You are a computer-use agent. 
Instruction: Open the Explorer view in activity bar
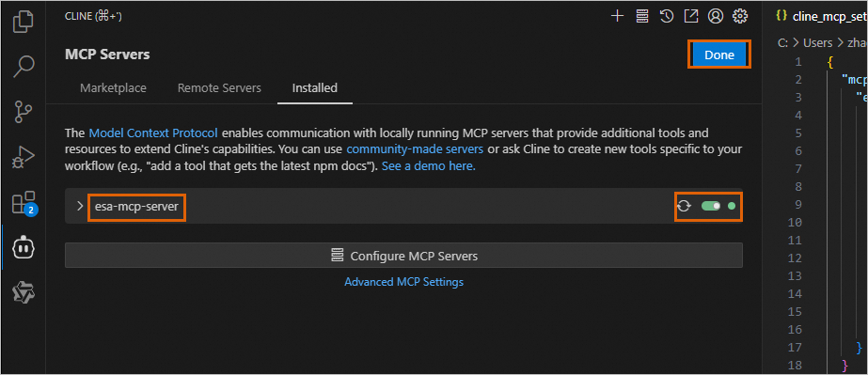tap(23, 21)
